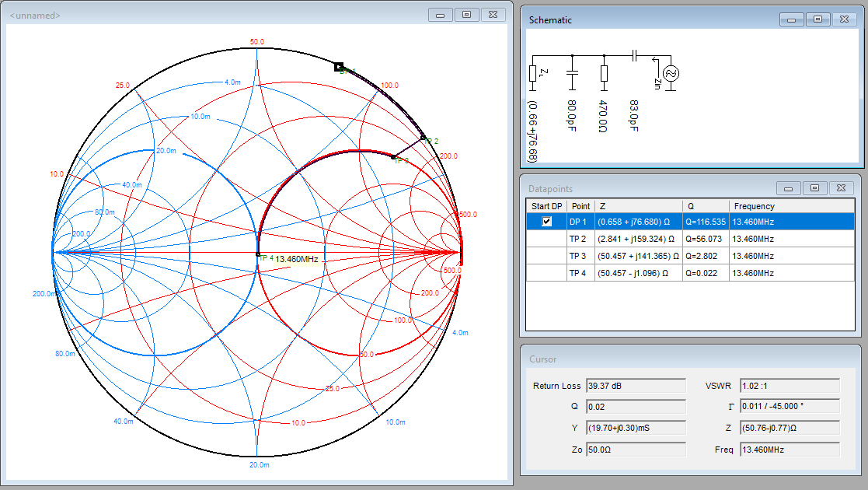Minimize the Datapoints window
The image size is (868, 490).
pyautogui.click(x=789, y=188)
